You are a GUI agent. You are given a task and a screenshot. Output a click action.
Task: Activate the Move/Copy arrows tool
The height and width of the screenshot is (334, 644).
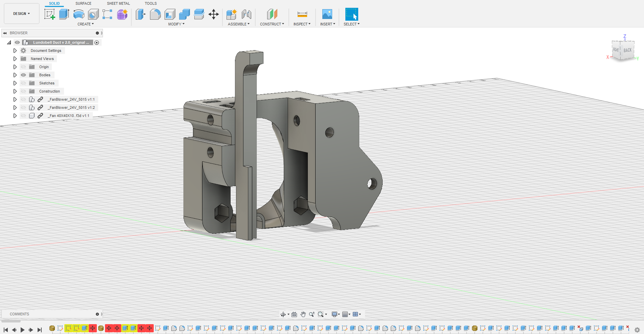coord(214,14)
